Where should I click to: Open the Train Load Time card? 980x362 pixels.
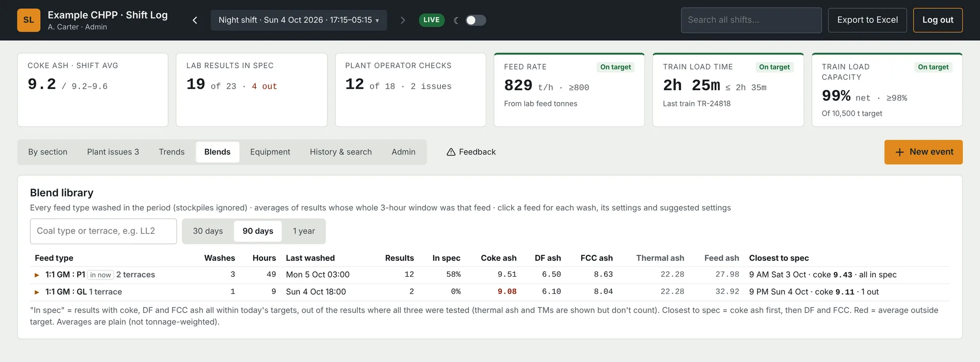coord(728,90)
